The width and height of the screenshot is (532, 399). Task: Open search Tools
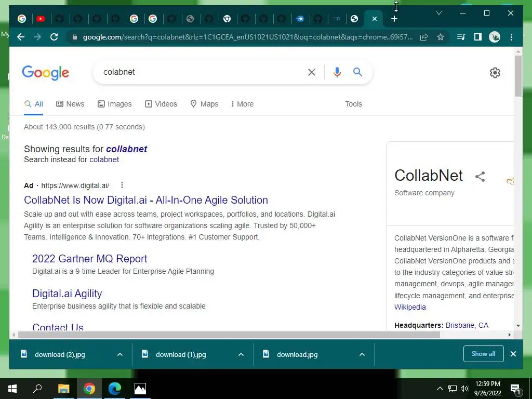pos(353,104)
